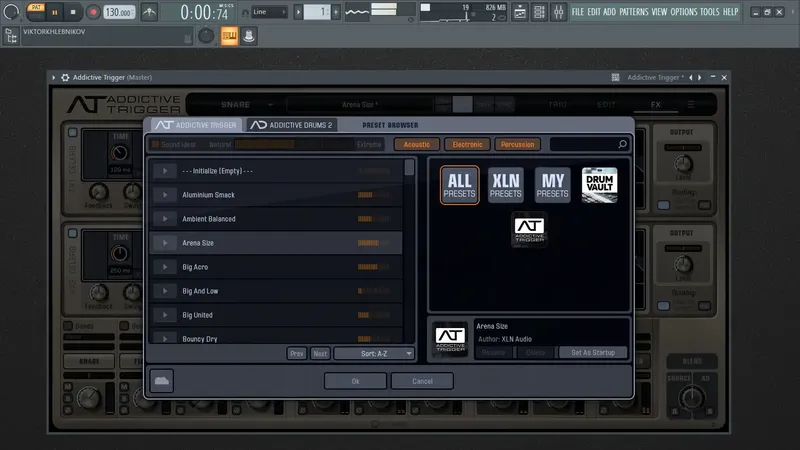The height and width of the screenshot is (450, 800).
Task: Open the HELP menu
Action: tap(730, 12)
